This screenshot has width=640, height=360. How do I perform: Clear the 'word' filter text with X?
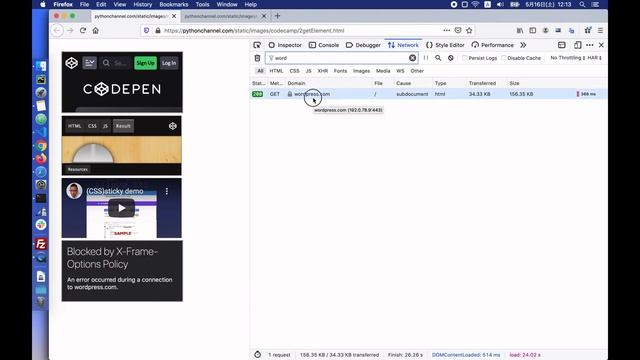point(413,58)
